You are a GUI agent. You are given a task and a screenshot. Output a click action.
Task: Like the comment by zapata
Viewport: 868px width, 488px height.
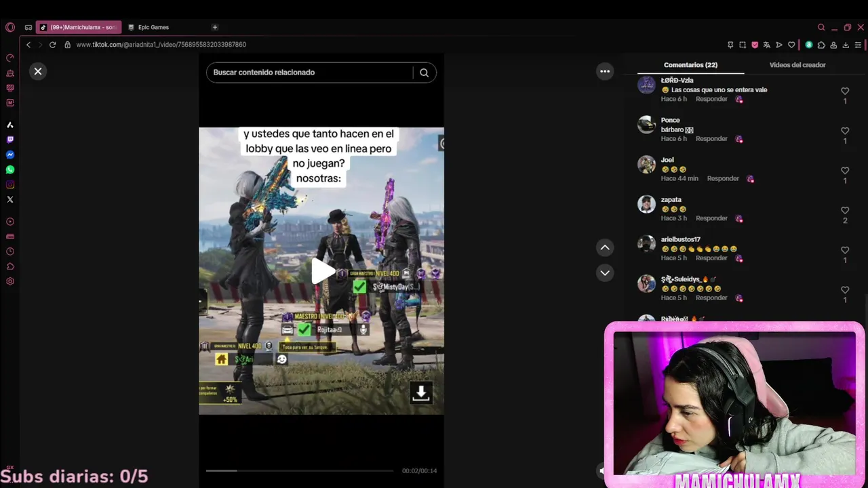point(845,210)
